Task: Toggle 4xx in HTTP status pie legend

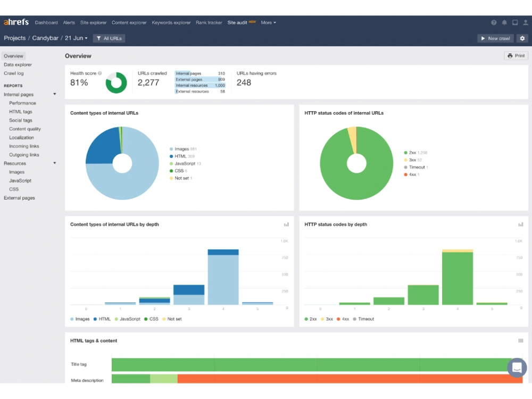Action: click(412, 174)
